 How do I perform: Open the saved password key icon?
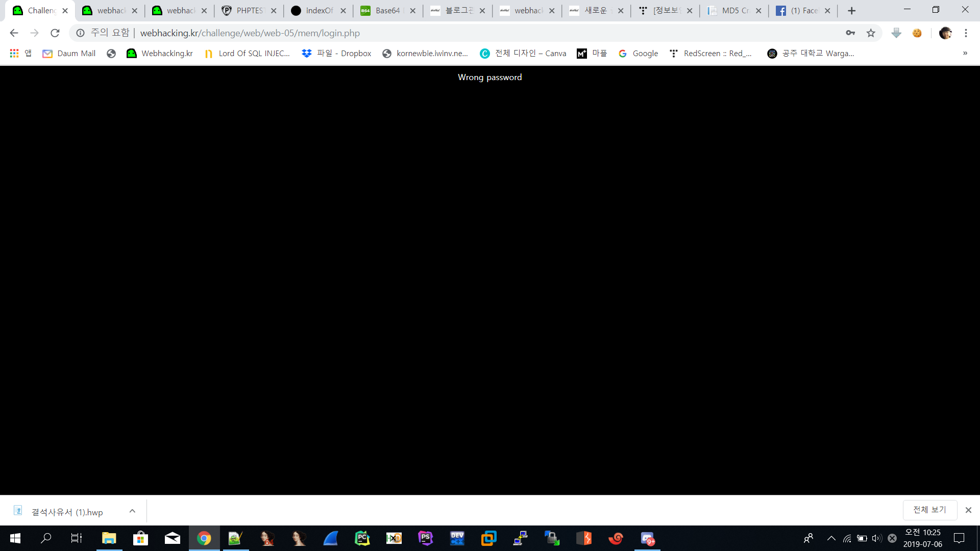click(x=850, y=33)
